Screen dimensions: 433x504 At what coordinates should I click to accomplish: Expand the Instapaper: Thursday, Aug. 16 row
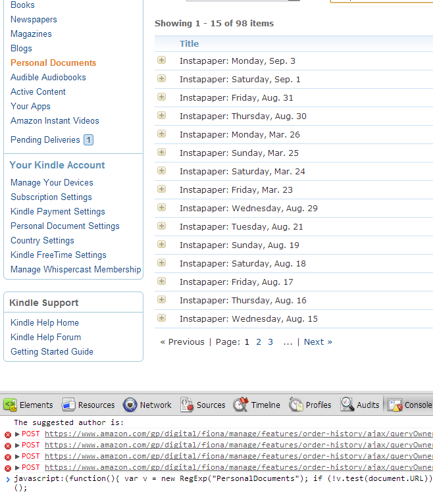pyautogui.click(x=162, y=299)
